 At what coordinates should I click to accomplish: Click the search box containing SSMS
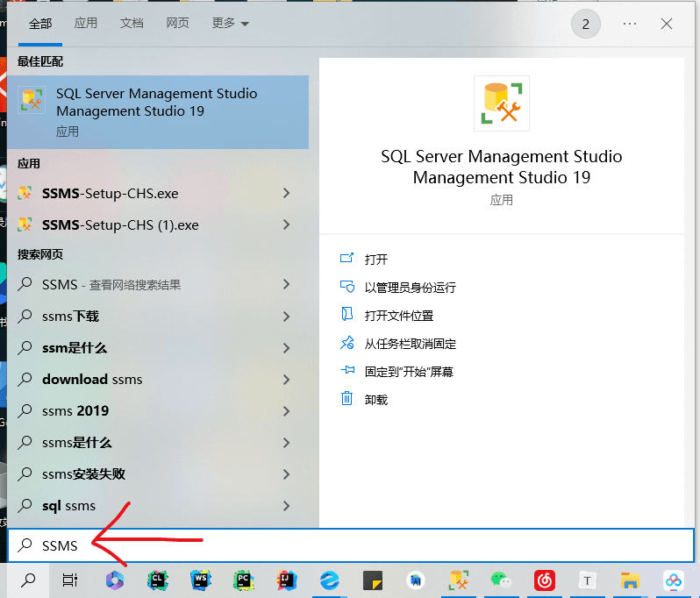coord(351,545)
